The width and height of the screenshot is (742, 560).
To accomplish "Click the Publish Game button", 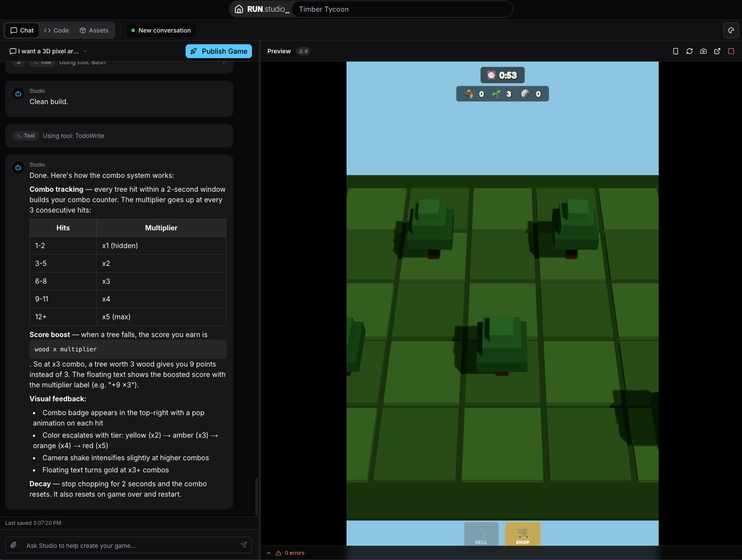I will point(219,51).
